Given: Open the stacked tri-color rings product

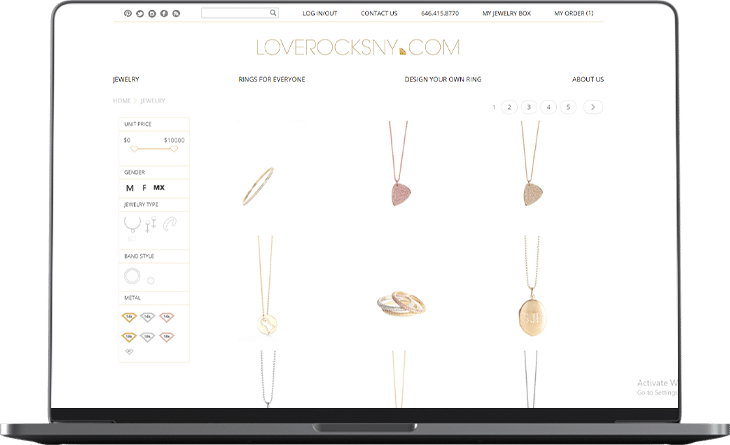Looking at the screenshot, I should point(401,303).
